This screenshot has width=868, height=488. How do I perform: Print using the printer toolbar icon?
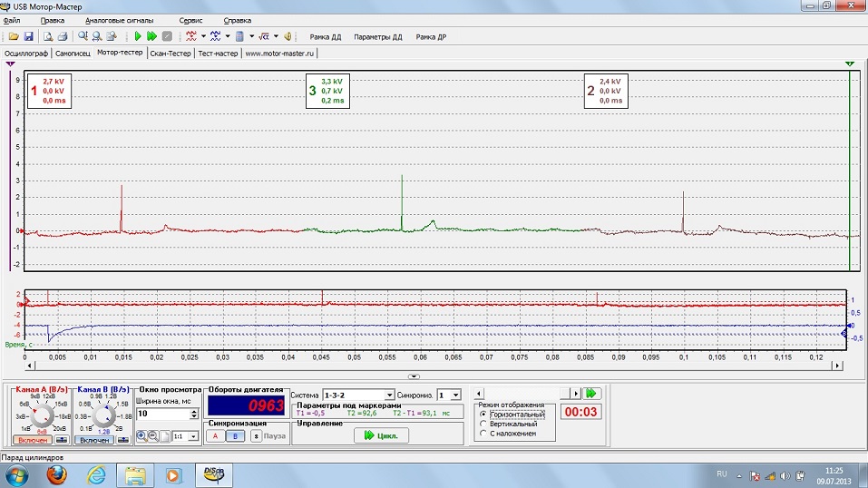(63, 36)
